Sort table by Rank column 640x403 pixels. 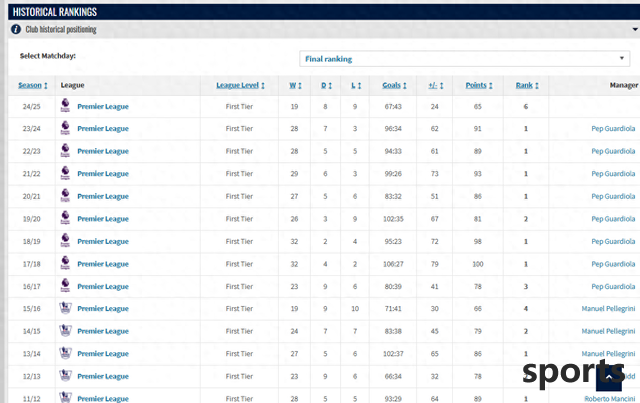pyautogui.click(x=527, y=85)
